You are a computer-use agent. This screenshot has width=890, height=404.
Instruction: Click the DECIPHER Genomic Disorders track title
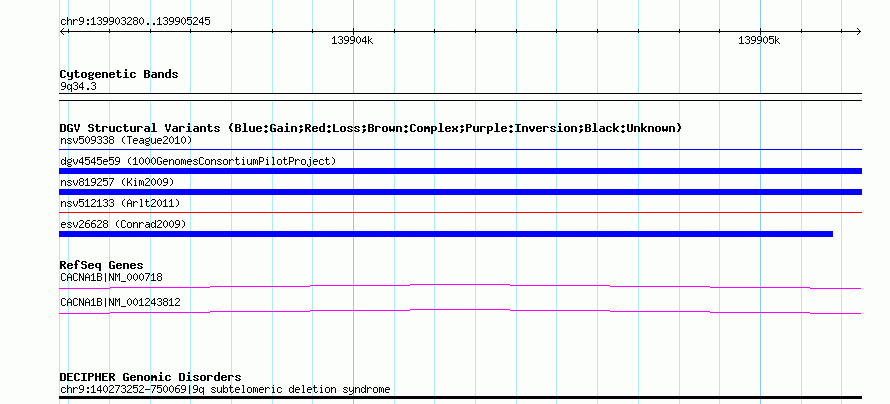click(x=150, y=377)
